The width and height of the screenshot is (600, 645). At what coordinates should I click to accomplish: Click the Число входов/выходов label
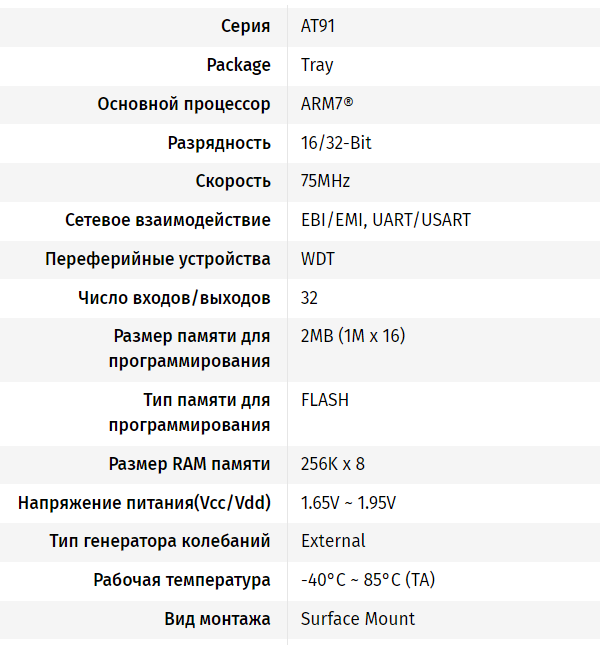click(174, 298)
